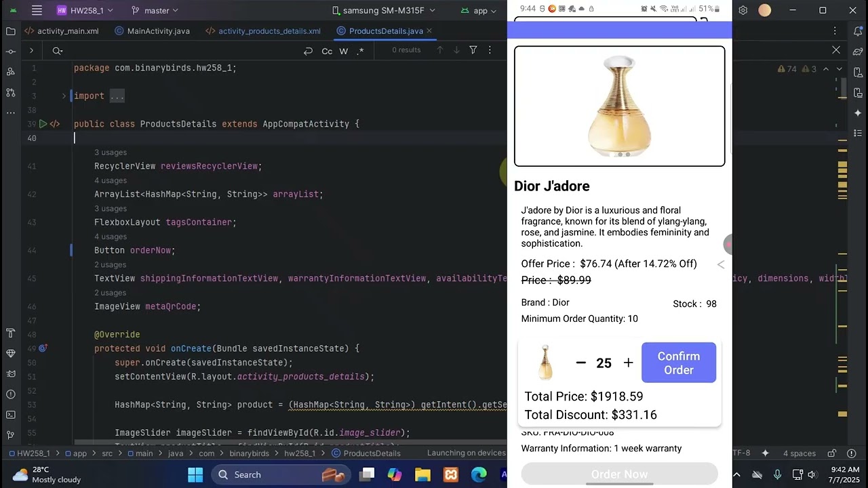Show hidden system tray icons chevron
Screen dimensions: 868x488
pyautogui.click(x=736, y=474)
